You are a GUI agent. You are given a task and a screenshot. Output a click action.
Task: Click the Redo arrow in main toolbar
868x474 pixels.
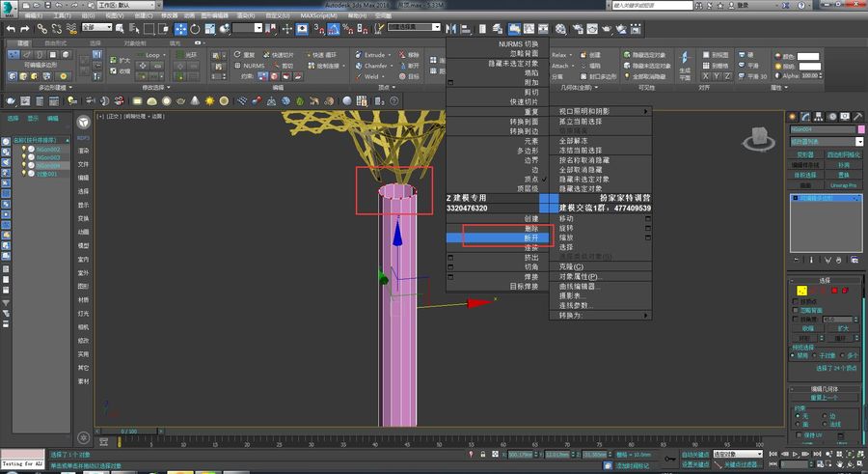pyautogui.click(x=24, y=29)
